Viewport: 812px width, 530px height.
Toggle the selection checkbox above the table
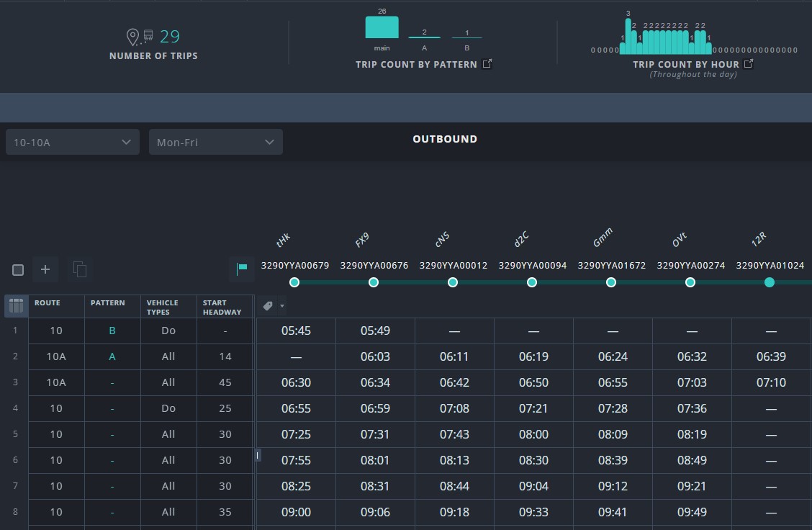point(17,269)
